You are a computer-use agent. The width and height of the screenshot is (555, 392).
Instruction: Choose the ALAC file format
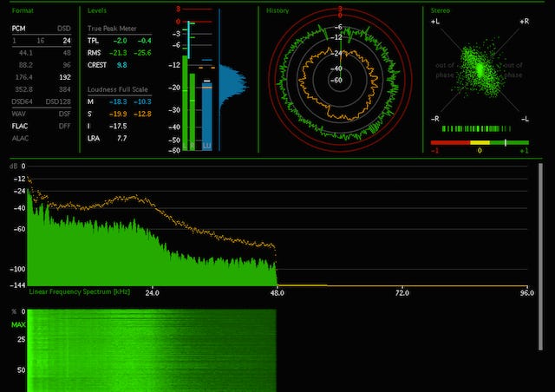(x=20, y=138)
